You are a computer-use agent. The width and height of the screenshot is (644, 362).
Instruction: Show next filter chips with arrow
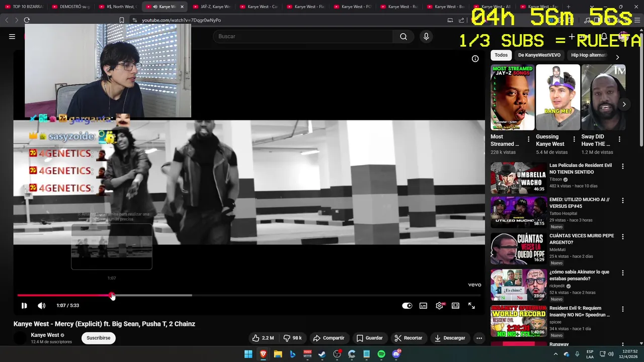[617, 57]
